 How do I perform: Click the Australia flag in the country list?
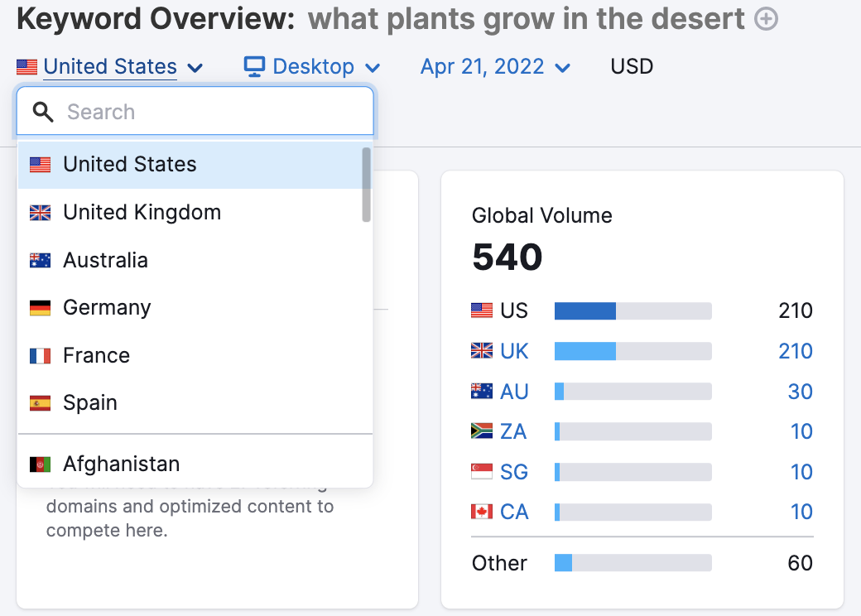tap(40, 260)
